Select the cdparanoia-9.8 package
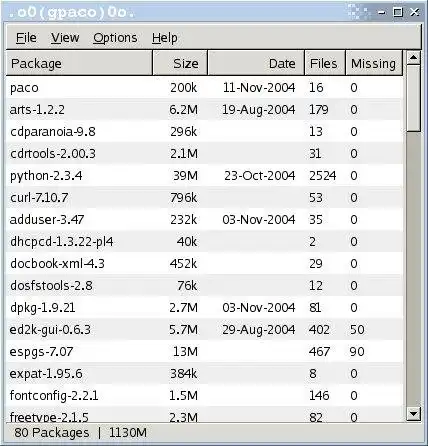The height and width of the screenshot is (446, 428). pos(204,131)
